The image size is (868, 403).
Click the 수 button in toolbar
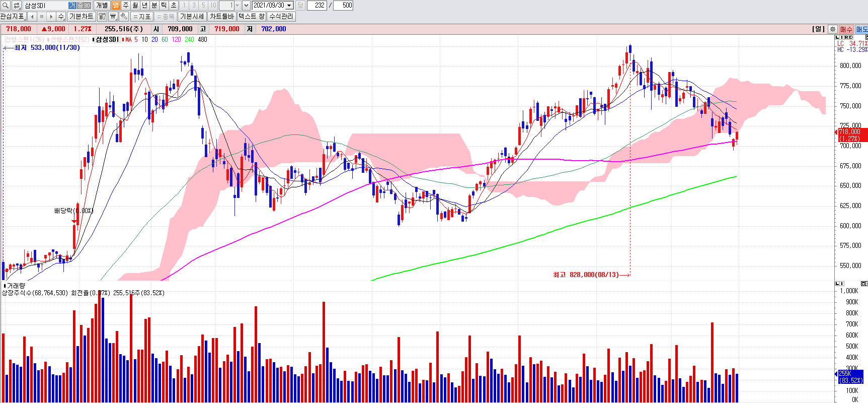pyautogui.click(x=61, y=17)
